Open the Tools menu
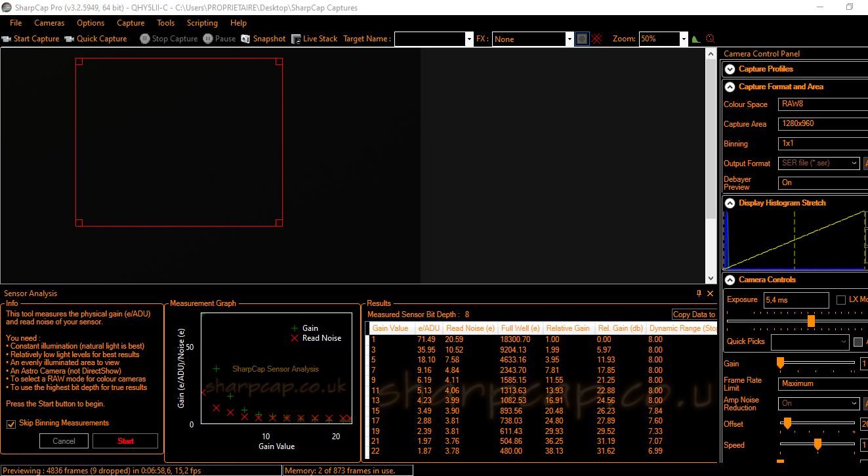868x476 pixels. pyautogui.click(x=166, y=23)
